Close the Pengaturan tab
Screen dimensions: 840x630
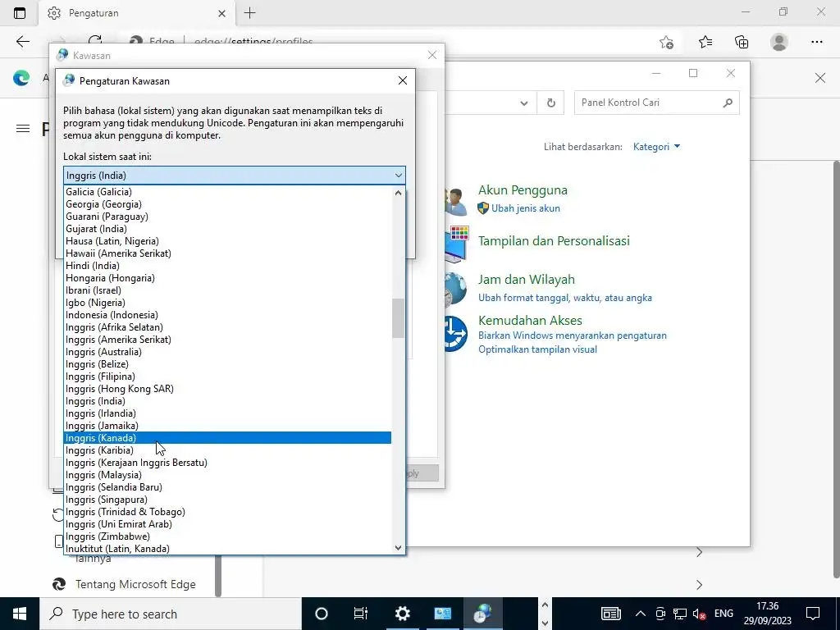(x=221, y=13)
